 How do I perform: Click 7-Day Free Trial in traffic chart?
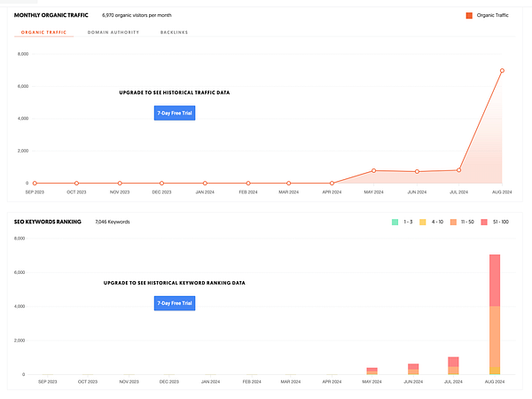coord(175,113)
